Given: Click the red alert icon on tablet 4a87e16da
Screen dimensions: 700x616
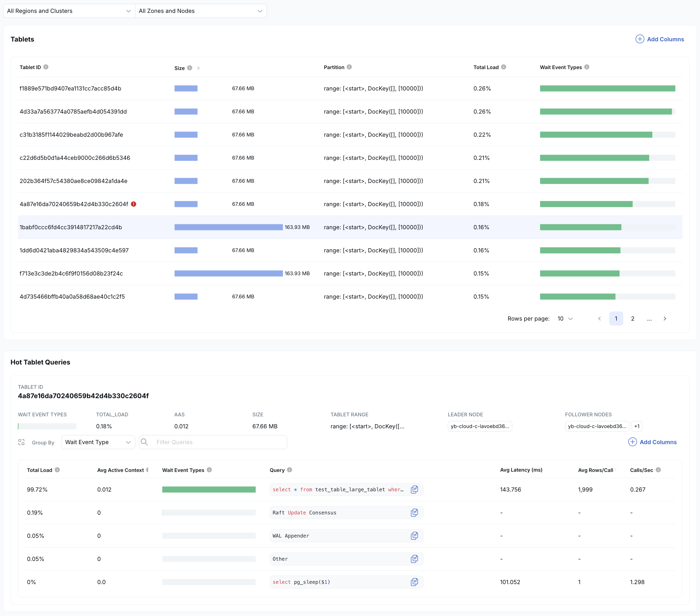Looking at the screenshot, I should tap(134, 204).
